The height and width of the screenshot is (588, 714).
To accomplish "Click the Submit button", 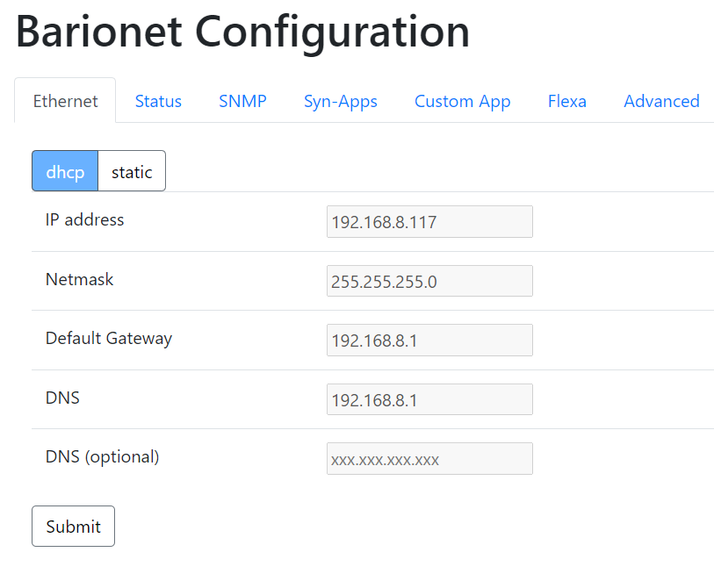I will pos(73,526).
